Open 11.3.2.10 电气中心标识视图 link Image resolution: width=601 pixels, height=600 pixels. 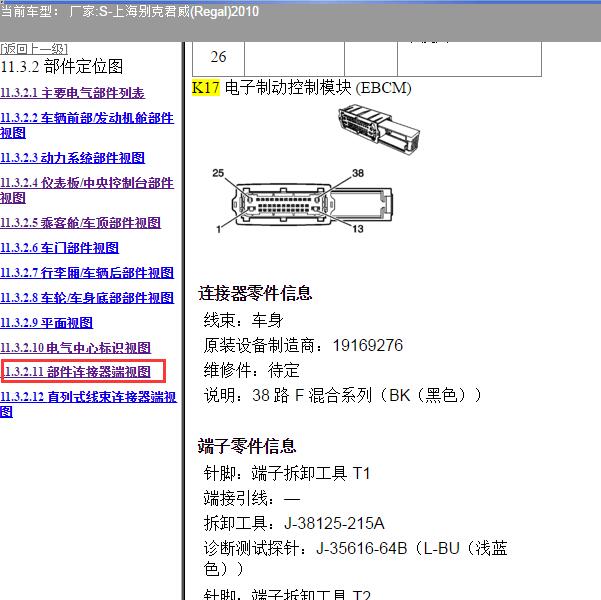point(76,348)
